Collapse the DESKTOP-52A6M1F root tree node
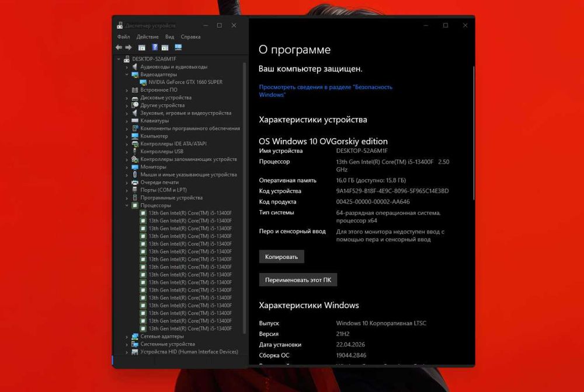 pos(119,59)
